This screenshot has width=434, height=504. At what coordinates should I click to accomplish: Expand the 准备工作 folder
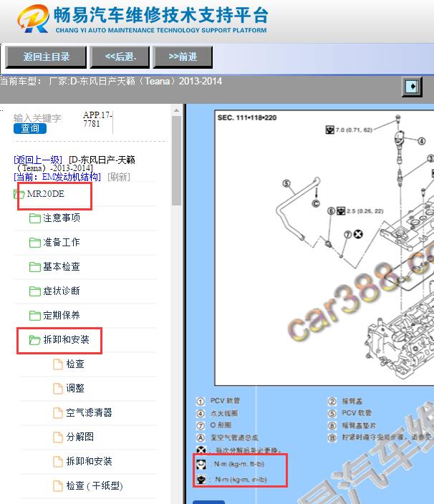[62, 243]
